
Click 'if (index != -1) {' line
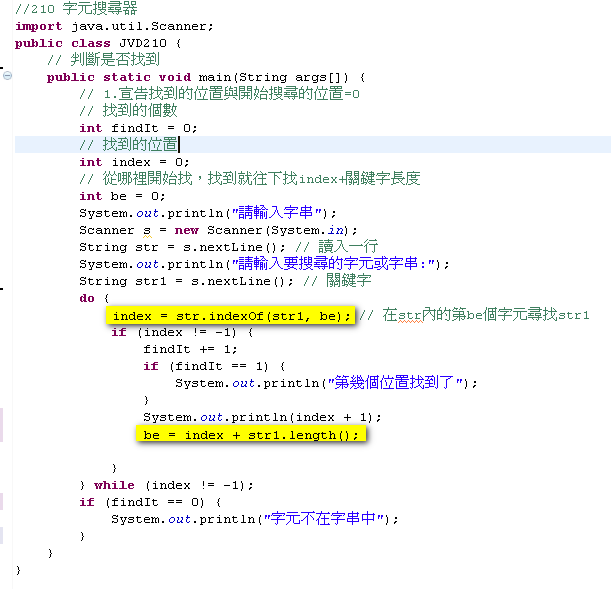(182, 332)
